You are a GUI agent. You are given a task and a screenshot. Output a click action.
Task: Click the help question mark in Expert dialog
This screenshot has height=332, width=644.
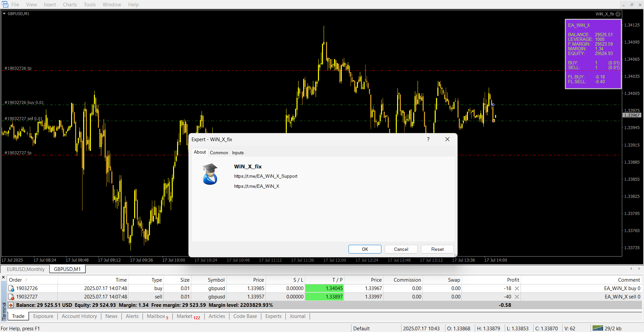pyautogui.click(x=428, y=140)
